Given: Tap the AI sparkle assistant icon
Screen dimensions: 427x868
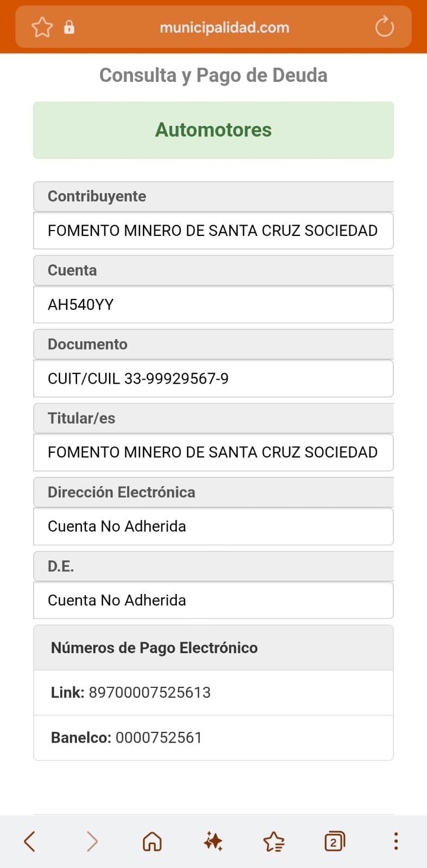Looking at the screenshot, I should pos(213,841).
